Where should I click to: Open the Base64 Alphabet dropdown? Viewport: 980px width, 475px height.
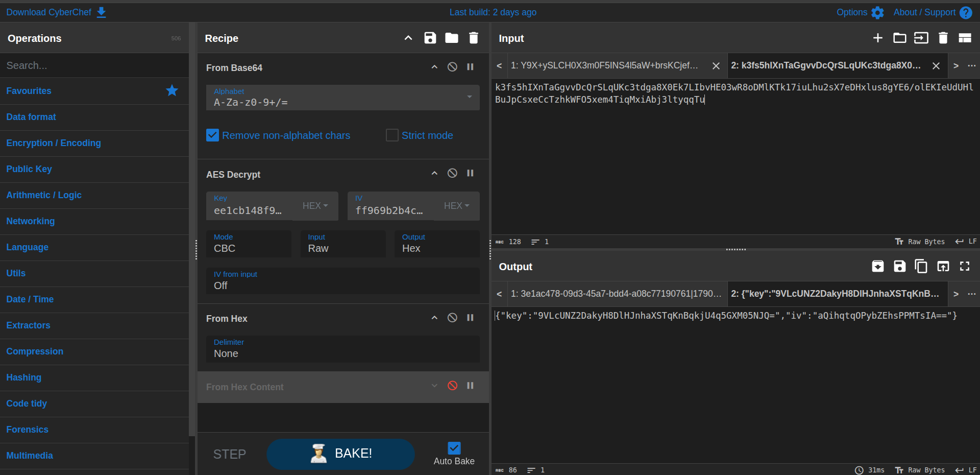pos(343,98)
